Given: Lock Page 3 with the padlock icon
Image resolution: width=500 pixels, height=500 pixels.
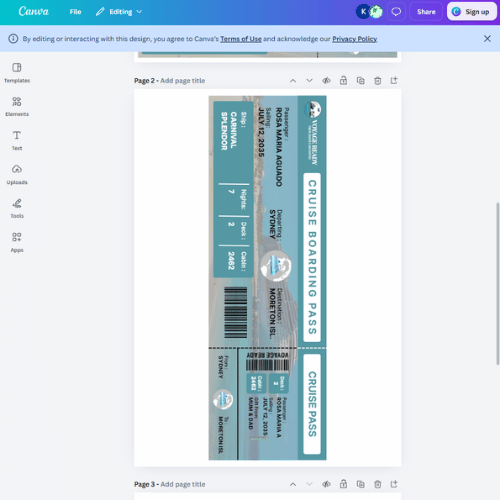Looking at the screenshot, I should point(343,484).
